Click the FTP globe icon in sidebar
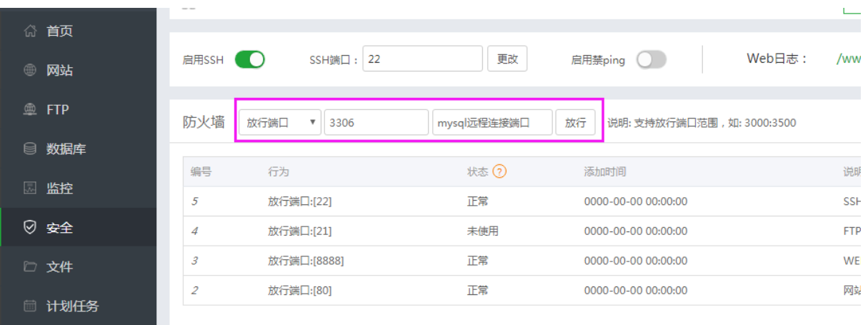 [x=30, y=110]
